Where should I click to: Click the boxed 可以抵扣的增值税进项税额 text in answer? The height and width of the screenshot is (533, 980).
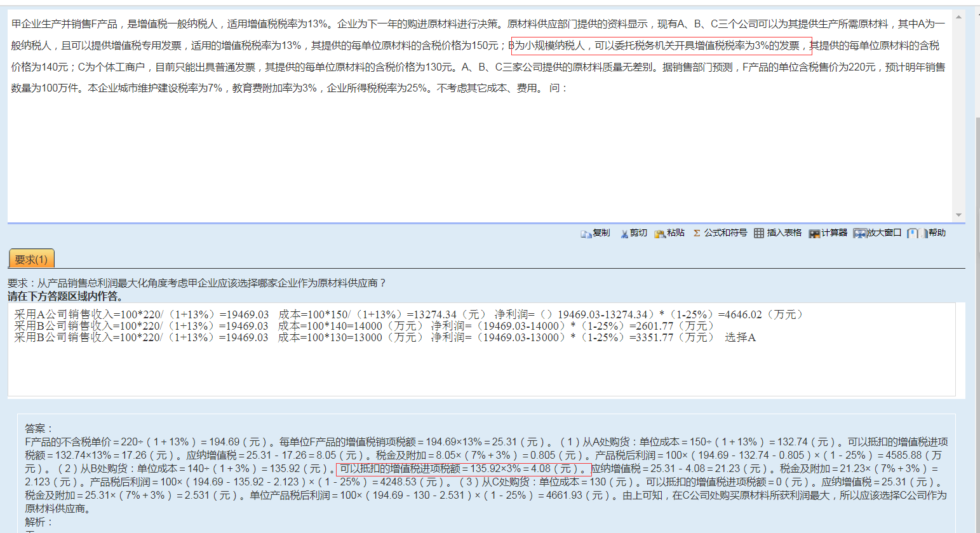pyautogui.click(x=463, y=469)
